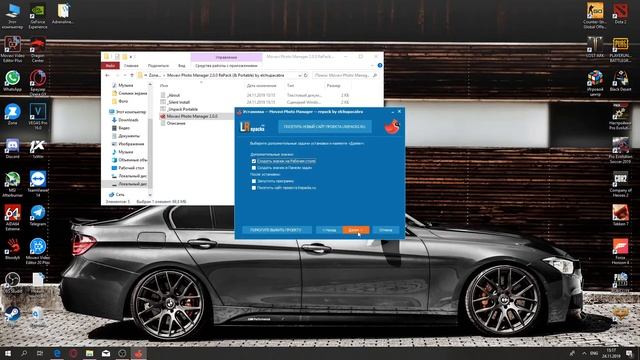Click the visit new lrepacks site banner
The width and height of the screenshot is (640, 360).
click(x=325, y=127)
